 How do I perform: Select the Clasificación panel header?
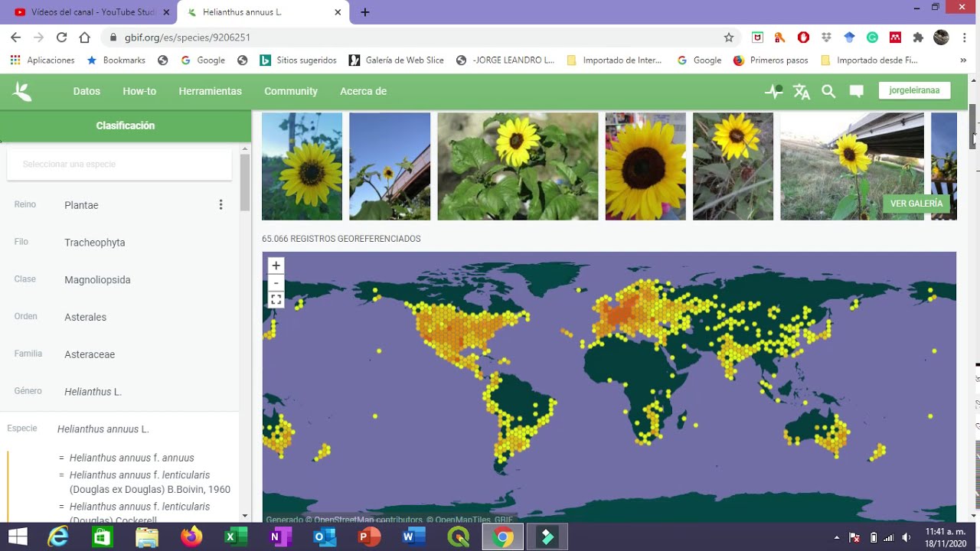126,126
